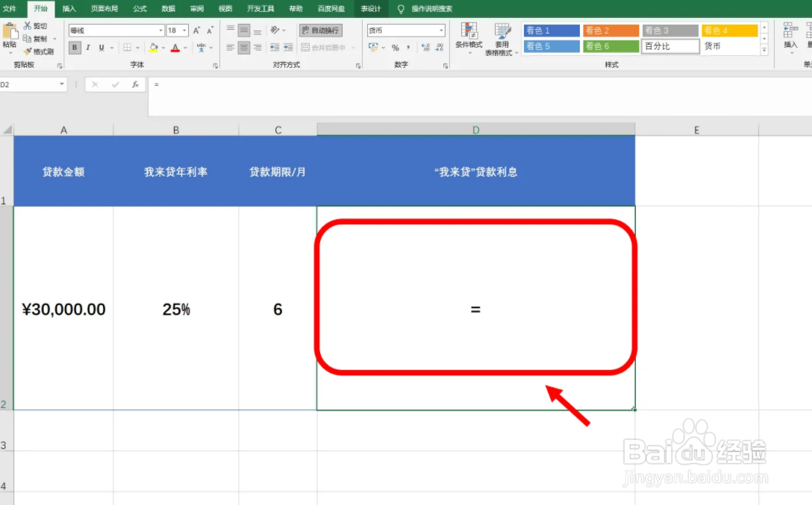Open the font size 18 dropdown
This screenshot has height=505, width=812.
click(x=184, y=31)
